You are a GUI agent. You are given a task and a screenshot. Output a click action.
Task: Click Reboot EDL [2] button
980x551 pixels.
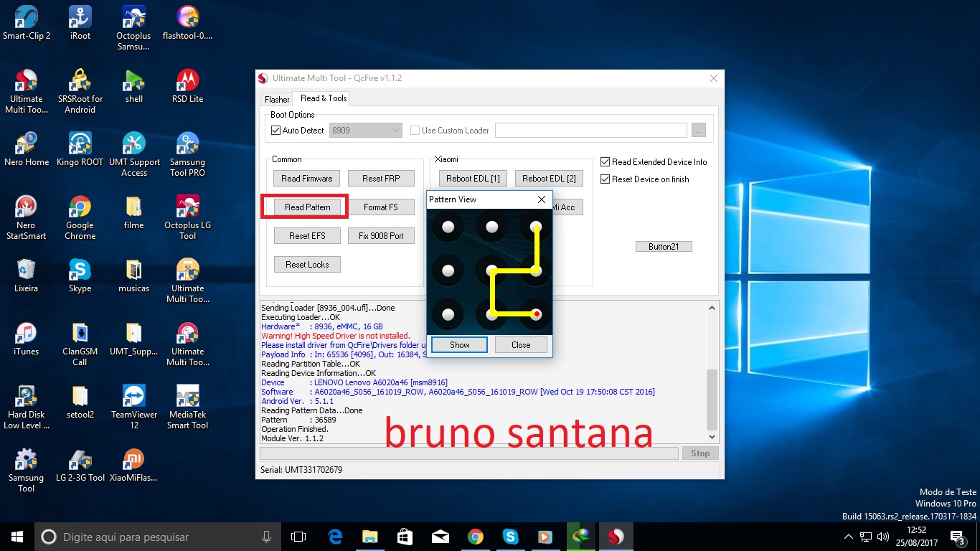pyautogui.click(x=549, y=179)
